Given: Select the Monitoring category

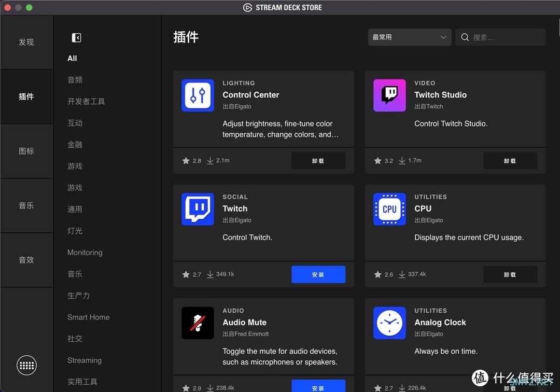Looking at the screenshot, I should tap(85, 253).
